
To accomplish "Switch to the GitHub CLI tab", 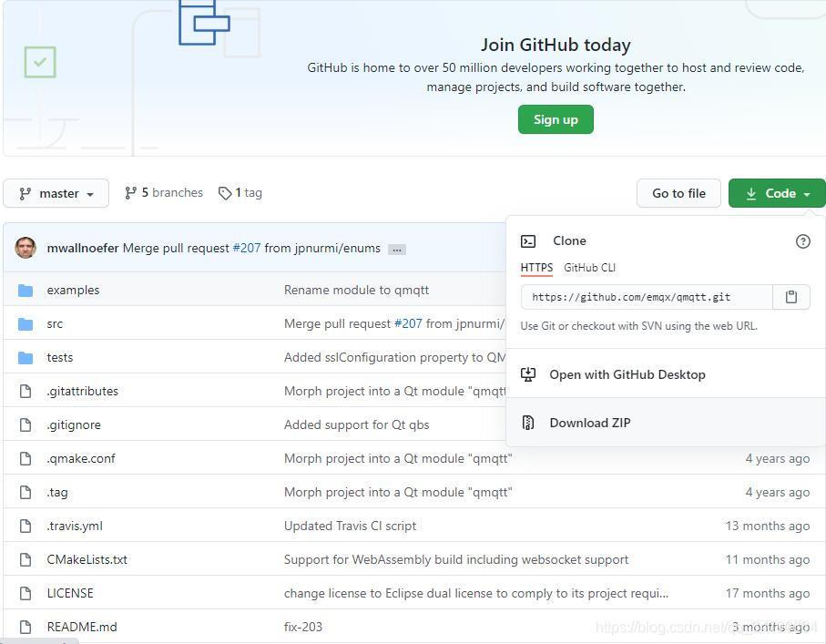I will pyautogui.click(x=589, y=268).
